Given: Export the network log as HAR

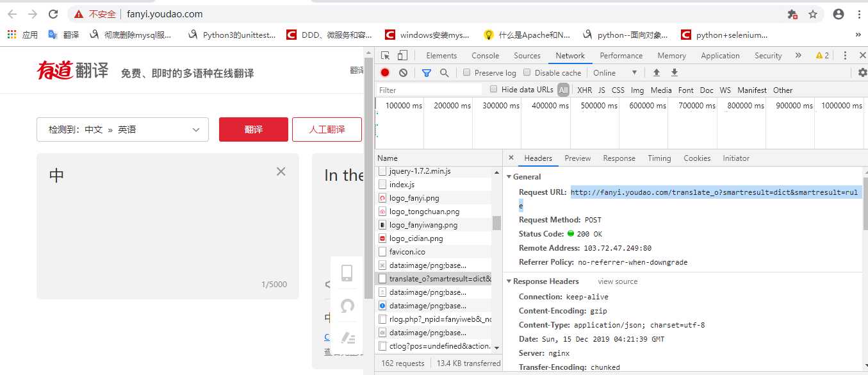Looking at the screenshot, I should 674,72.
